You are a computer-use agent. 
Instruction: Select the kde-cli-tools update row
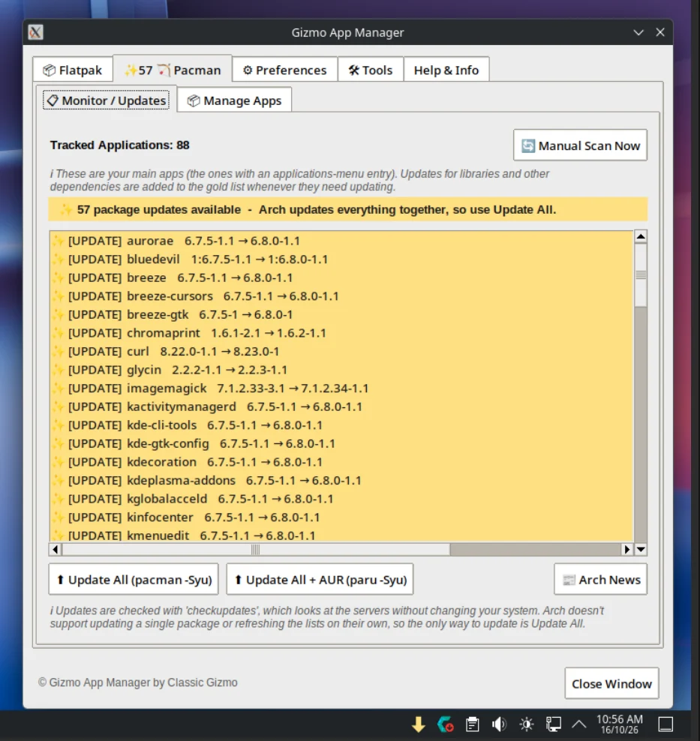point(341,424)
